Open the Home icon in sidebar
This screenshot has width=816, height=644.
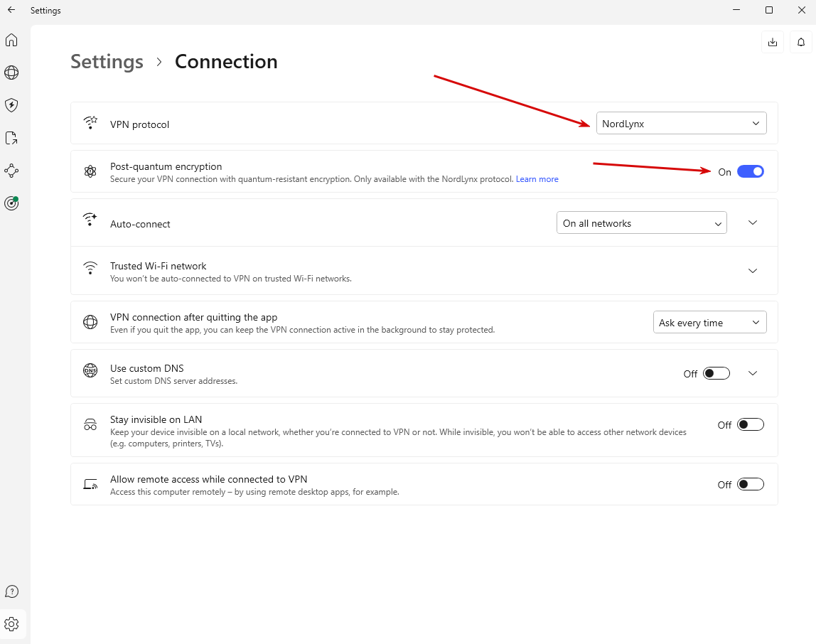click(11, 40)
